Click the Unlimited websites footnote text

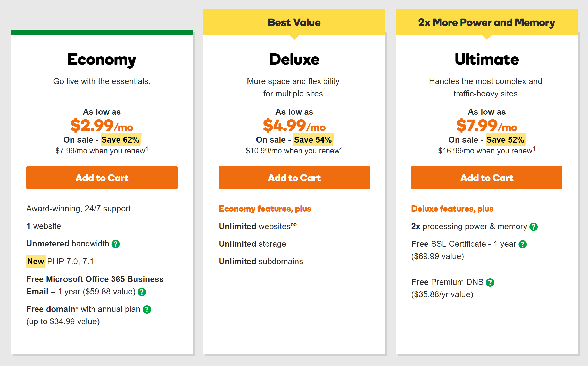tap(258, 226)
